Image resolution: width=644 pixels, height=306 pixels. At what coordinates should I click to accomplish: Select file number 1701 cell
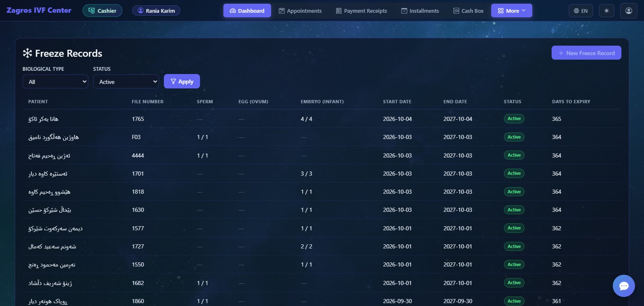tap(138, 174)
